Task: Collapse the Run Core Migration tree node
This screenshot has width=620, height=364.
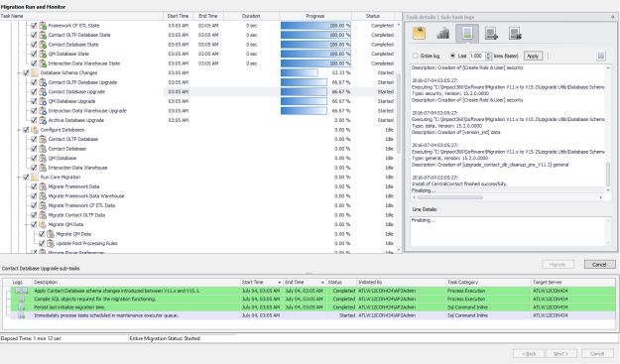Action: tap(19, 178)
